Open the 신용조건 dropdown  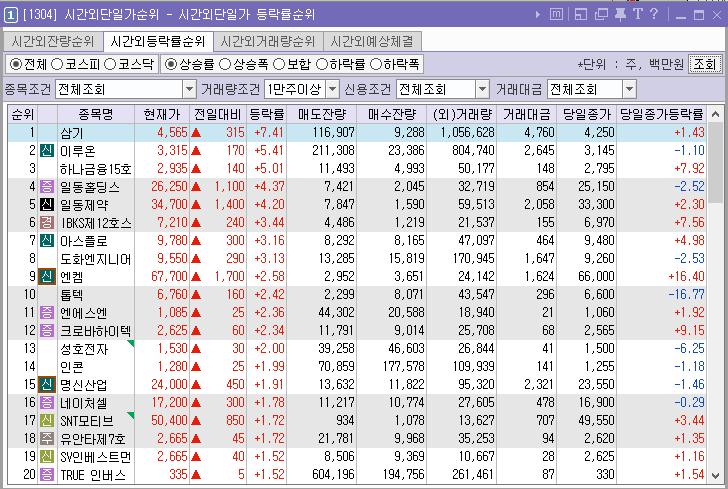[482, 89]
